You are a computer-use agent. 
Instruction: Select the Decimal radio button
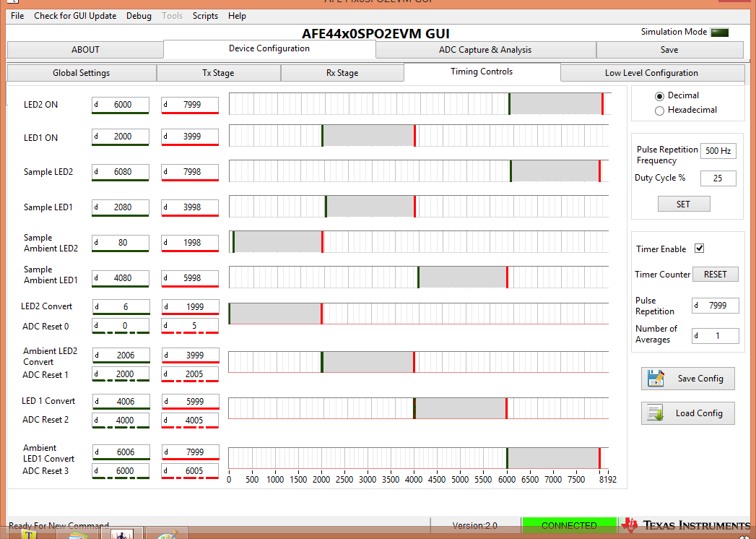point(659,96)
